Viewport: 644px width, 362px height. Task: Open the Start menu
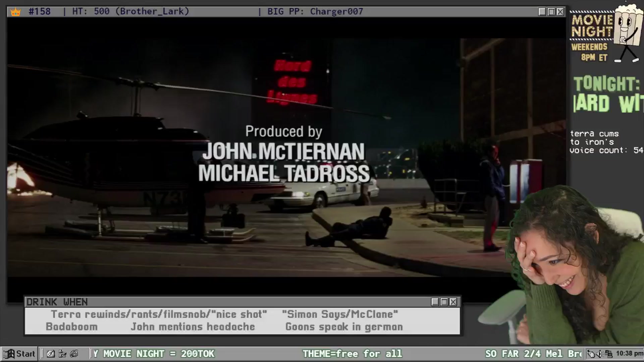(x=19, y=354)
